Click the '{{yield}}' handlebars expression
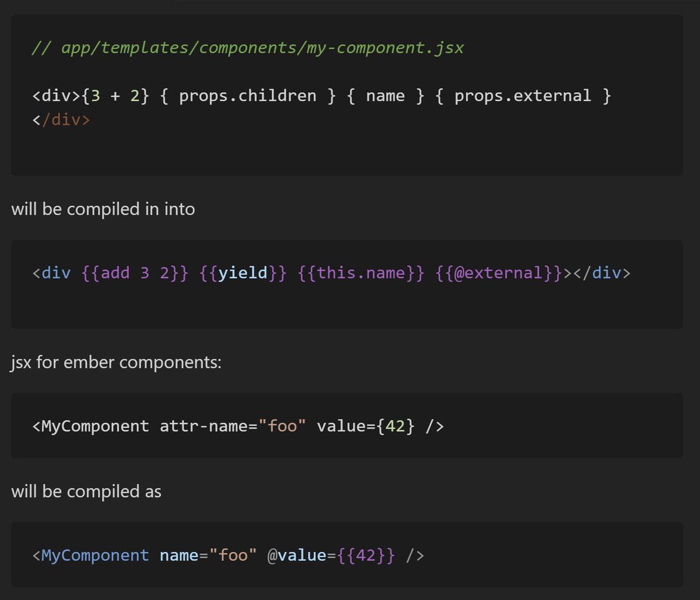 (243, 273)
